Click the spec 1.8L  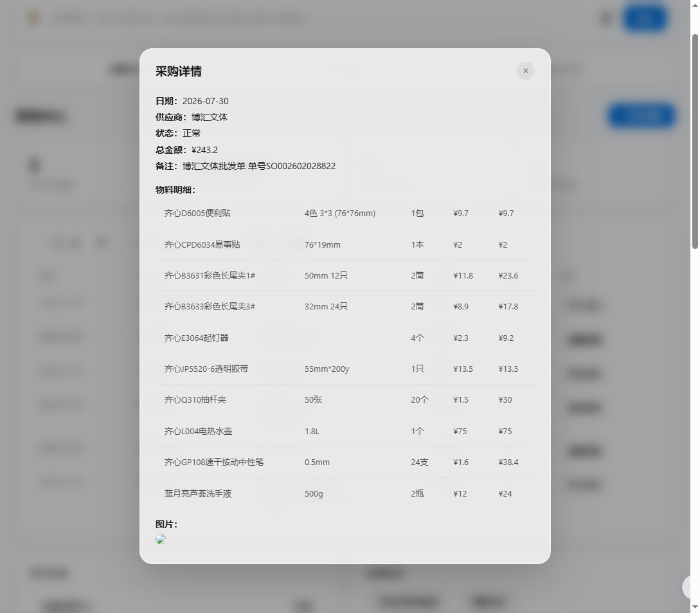point(312,431)
